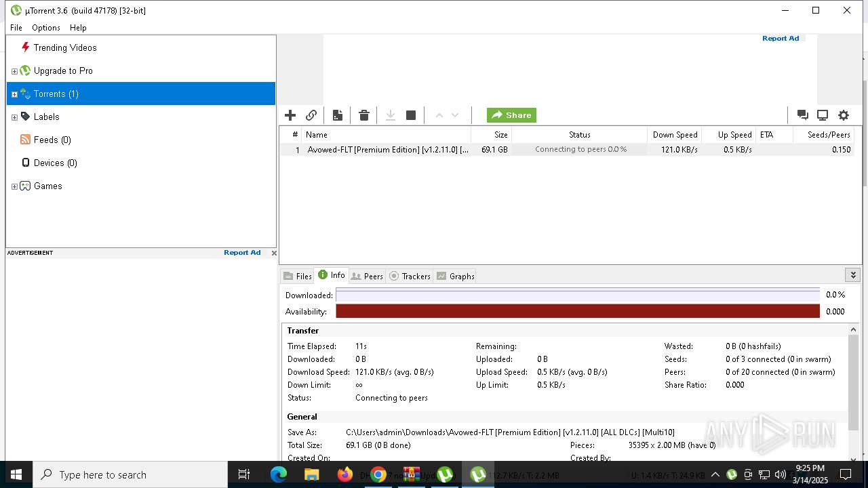The height and width of the screenshot is (488, 868).
Task: Click the Connecting to peers status bar
Action: coord(580,150)
